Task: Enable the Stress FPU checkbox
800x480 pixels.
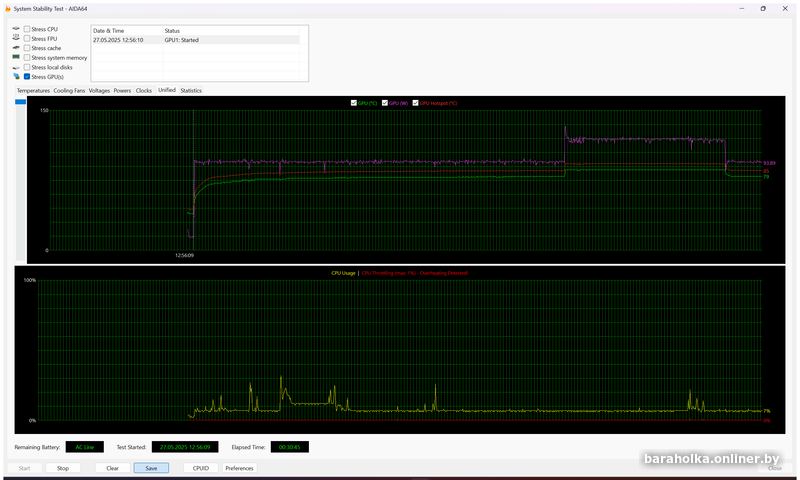Action: [x=27, y=39]
